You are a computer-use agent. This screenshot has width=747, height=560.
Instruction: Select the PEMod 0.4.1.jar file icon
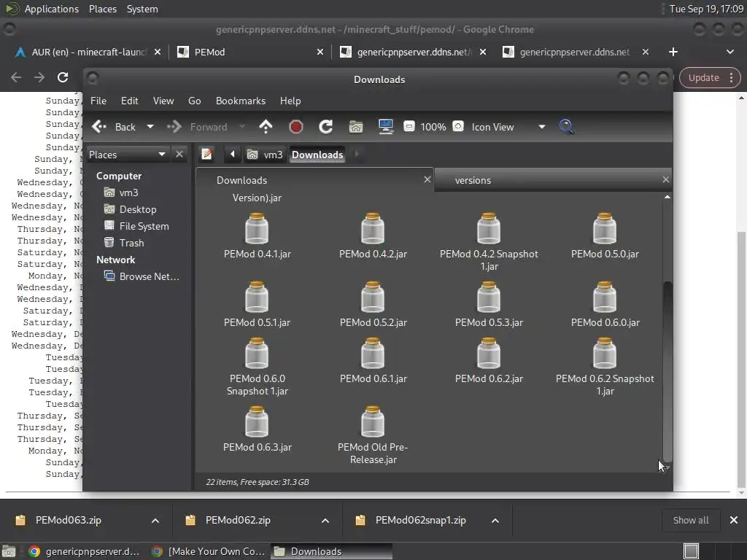point(257,229)
